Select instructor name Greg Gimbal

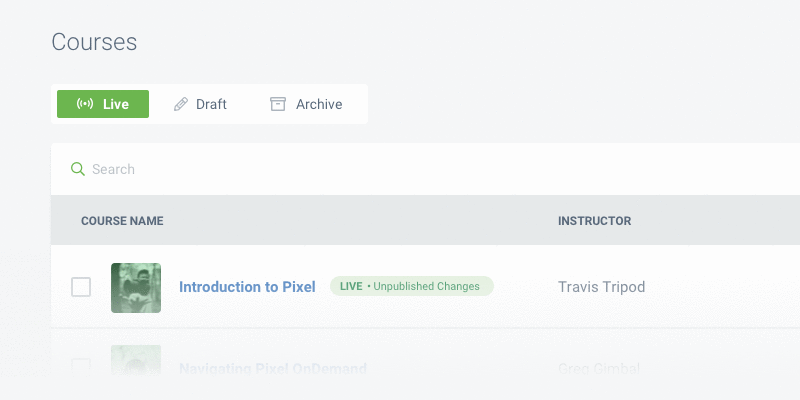(597, 369)
